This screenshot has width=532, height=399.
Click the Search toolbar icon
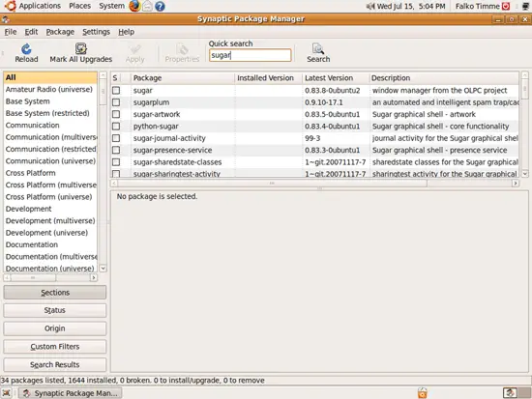(x=318, y=49)
